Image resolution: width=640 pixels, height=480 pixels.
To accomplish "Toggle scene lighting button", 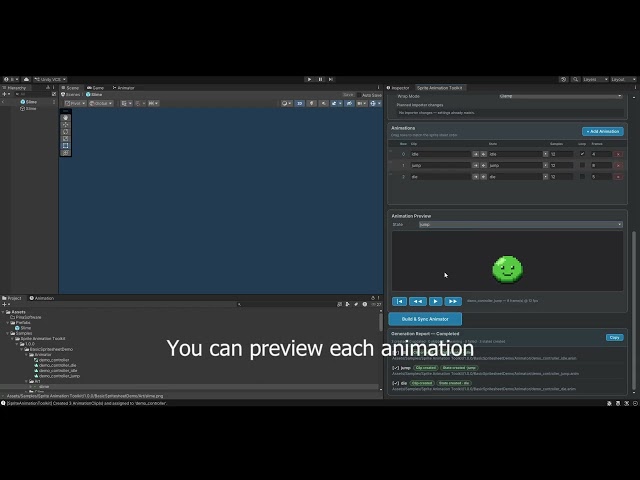I will point(311,103).
